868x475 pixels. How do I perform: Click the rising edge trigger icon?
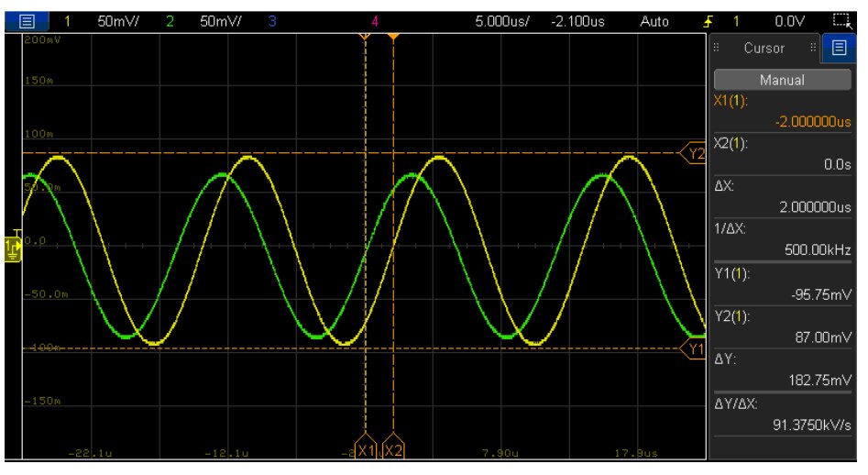708,22
